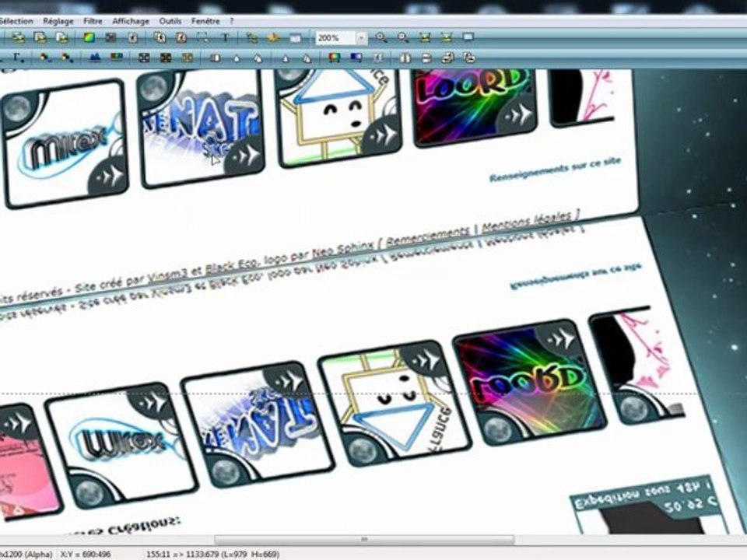This screenshot has height=560, width=747.
Task: Open the Image explorer icon
Action: [x=251, y=37]
